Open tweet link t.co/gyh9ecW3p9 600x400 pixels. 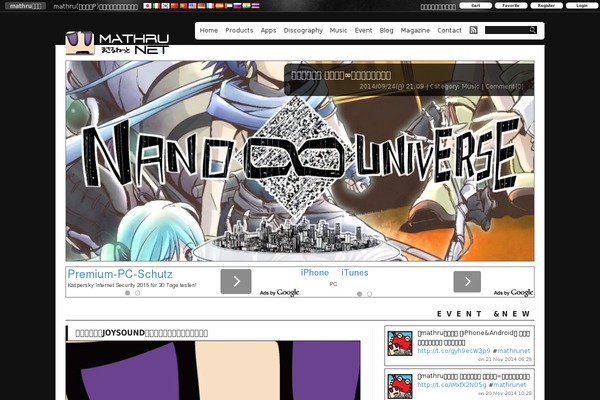(453, 351)
